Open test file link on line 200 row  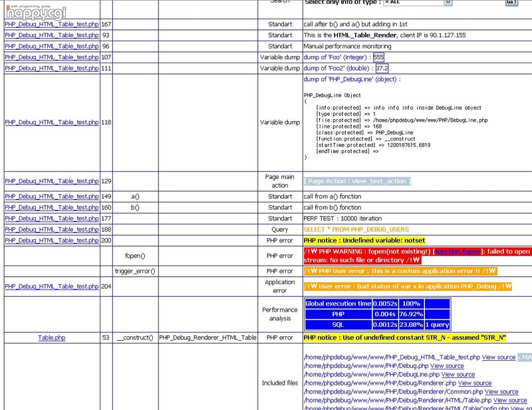(52, 240)
